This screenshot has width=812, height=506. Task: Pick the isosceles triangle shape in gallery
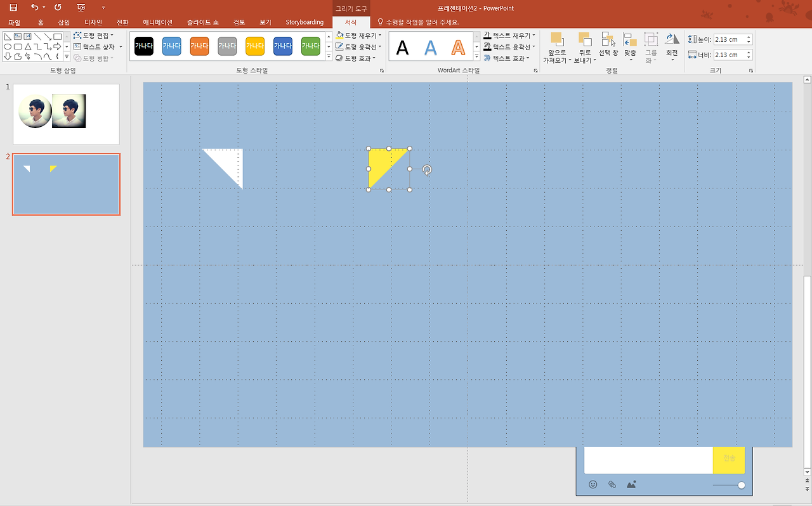28,46
